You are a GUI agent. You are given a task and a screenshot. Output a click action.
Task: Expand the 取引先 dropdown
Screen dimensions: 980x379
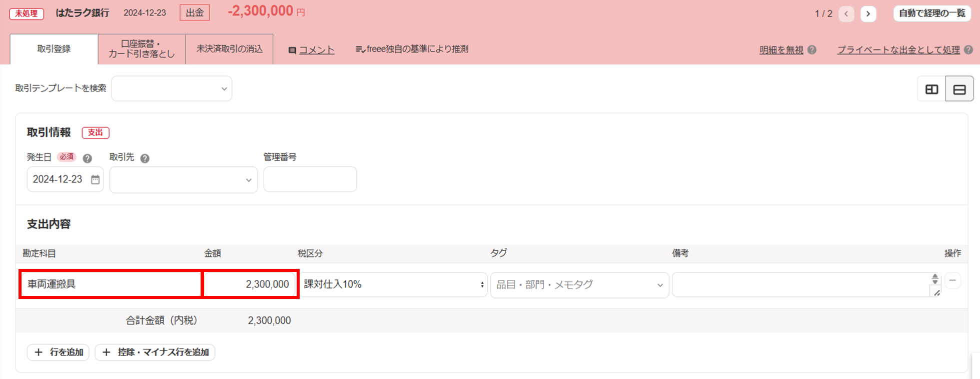pyautogui.click(x=183, y=179)
